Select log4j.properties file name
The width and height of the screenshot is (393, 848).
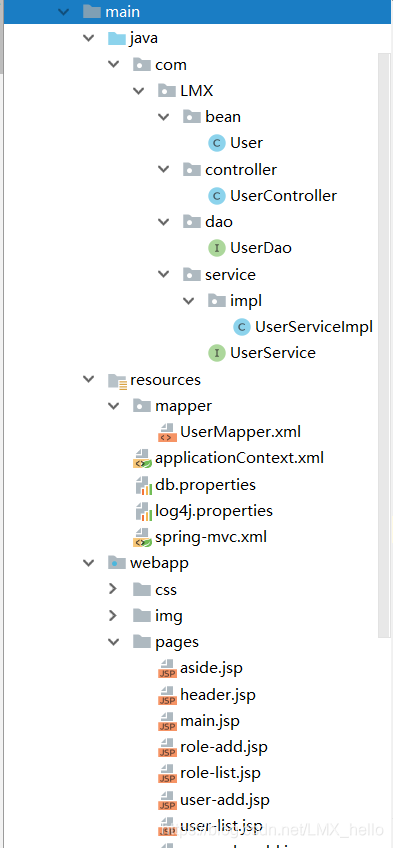[214, 511]
